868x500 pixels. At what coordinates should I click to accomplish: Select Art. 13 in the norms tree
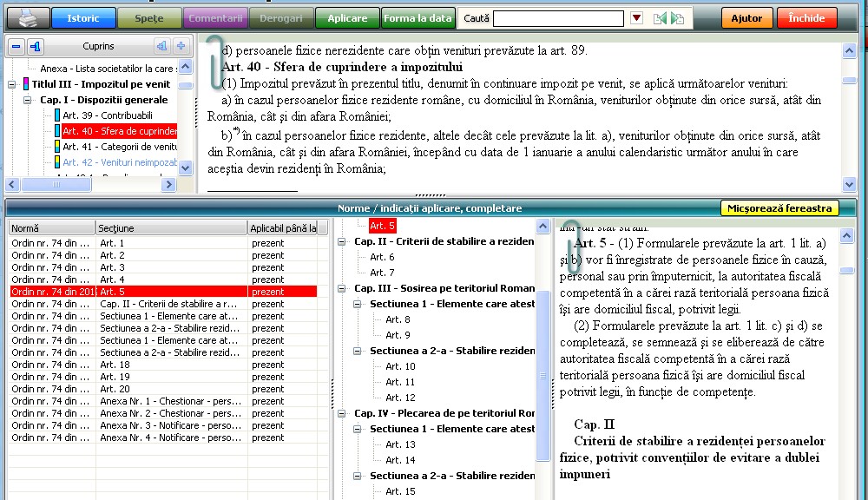tap(400, 444)
